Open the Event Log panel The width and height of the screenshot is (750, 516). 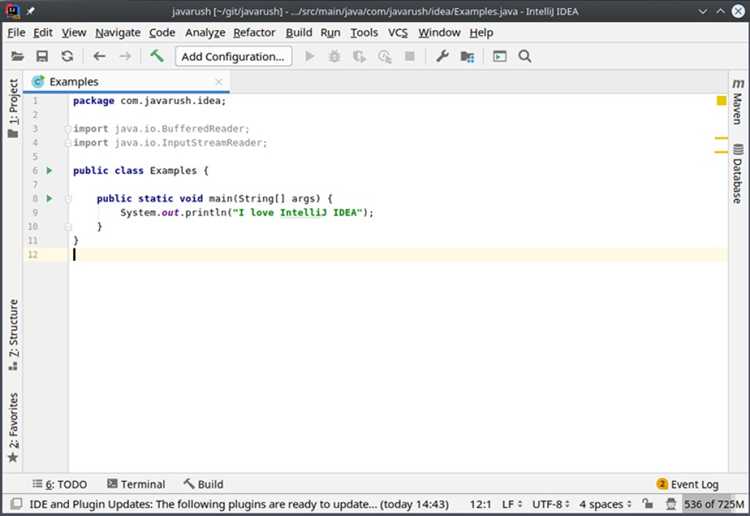pos(688,484)
